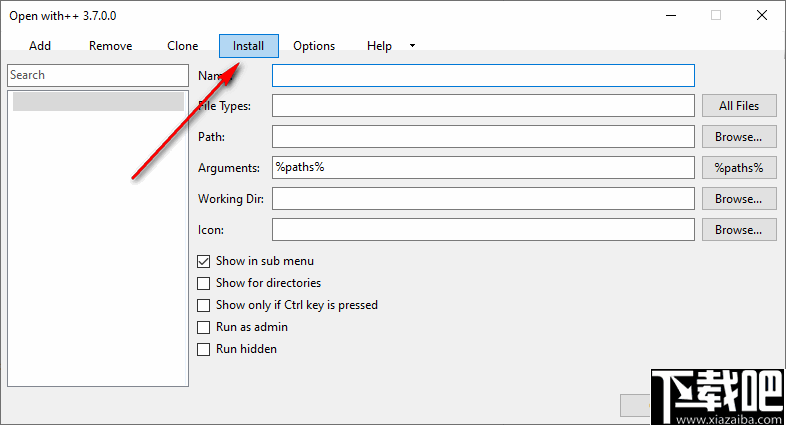Click into the File Types field
Screen dimensions: 786x425
(483, 106)
